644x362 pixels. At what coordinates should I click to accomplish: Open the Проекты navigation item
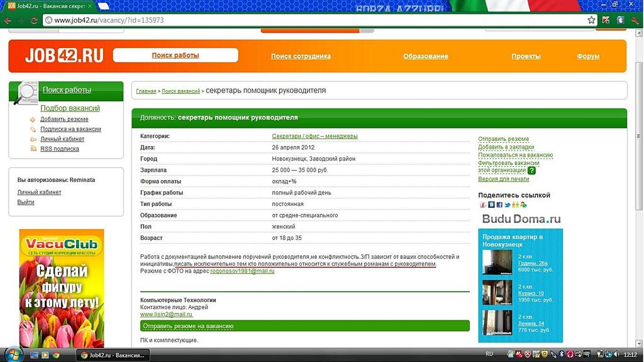(x=526, y=56)
